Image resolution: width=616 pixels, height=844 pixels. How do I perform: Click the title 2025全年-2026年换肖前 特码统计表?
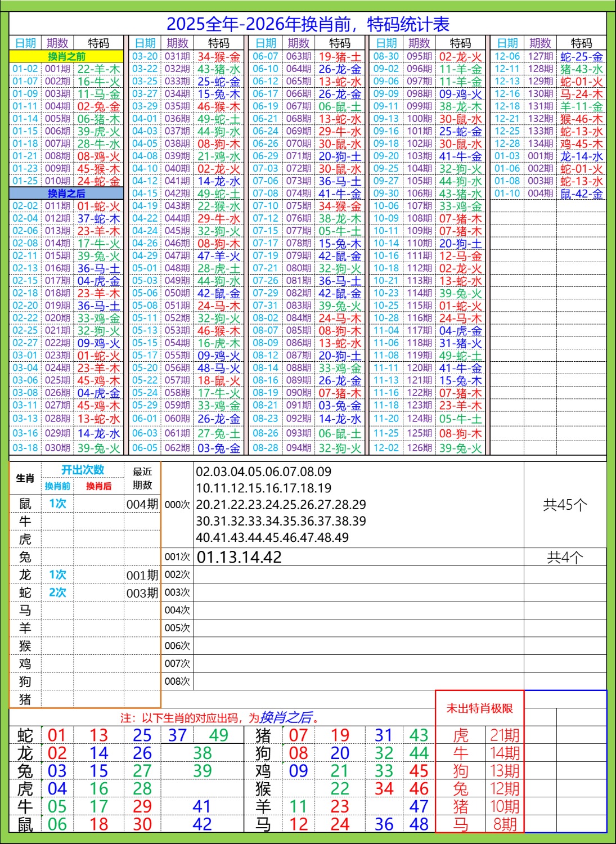pos(308,24)
